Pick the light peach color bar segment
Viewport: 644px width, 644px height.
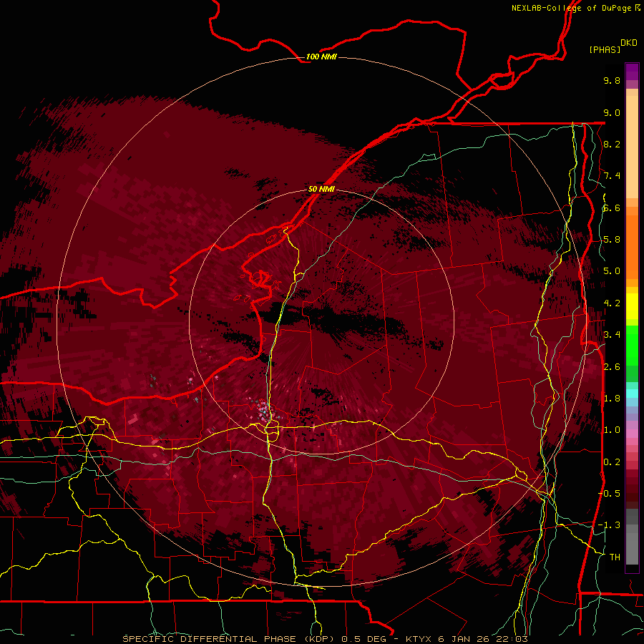coord(632,147)
